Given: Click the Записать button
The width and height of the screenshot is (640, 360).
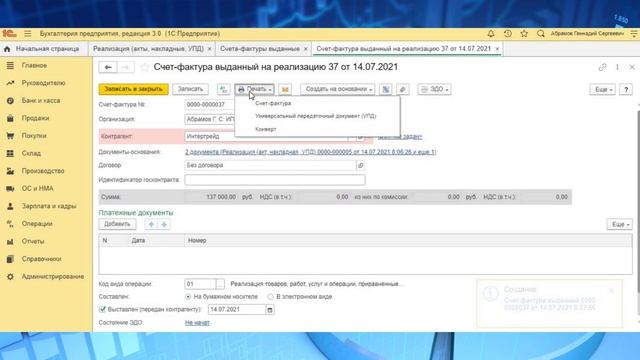Looking at the screenshot, I should pos(190,89).
